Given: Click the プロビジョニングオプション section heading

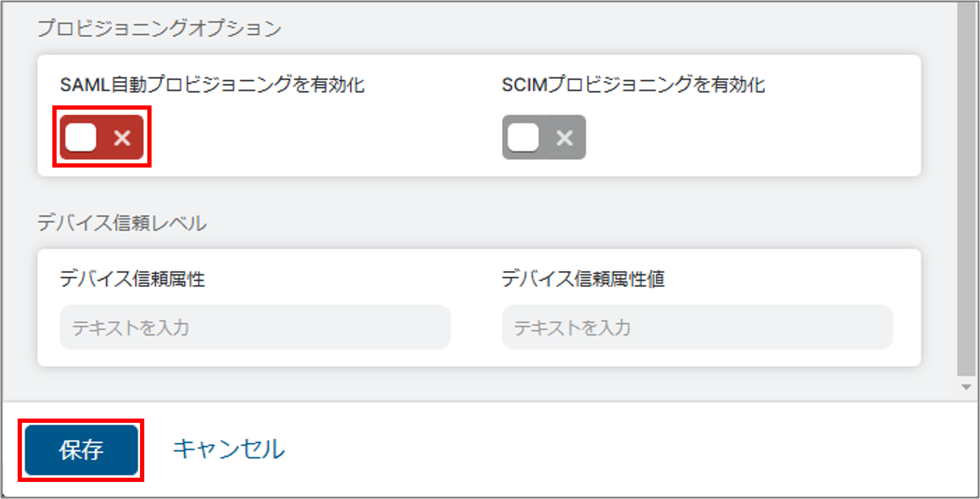Looking at the screenshot, I should (159, 28).
